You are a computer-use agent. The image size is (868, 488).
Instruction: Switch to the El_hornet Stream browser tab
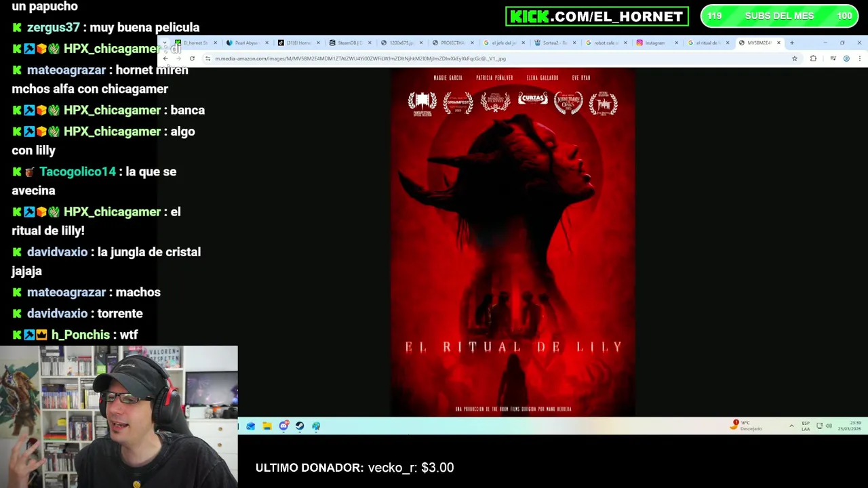pos(195,43)
